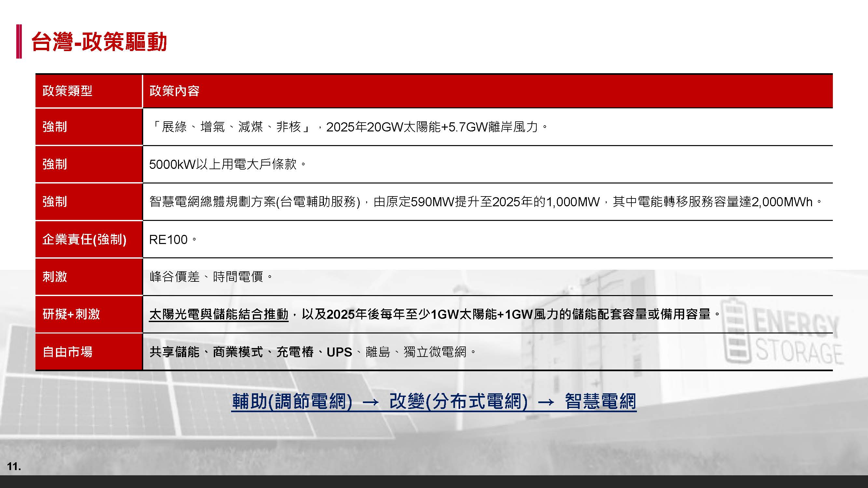Viewport: 868px width, 488px height.
Task: Select the 刺激 row label
Action: point(55,277)
